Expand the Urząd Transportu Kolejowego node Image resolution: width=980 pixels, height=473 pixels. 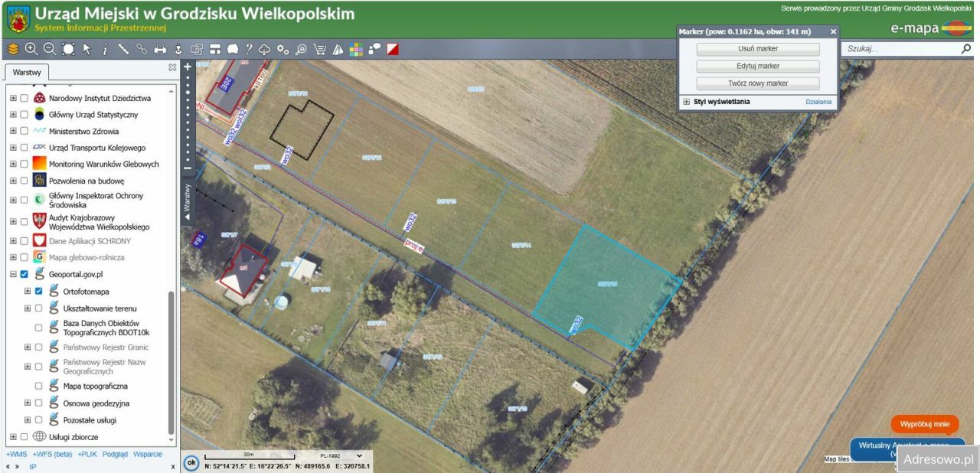click(13, 148)
